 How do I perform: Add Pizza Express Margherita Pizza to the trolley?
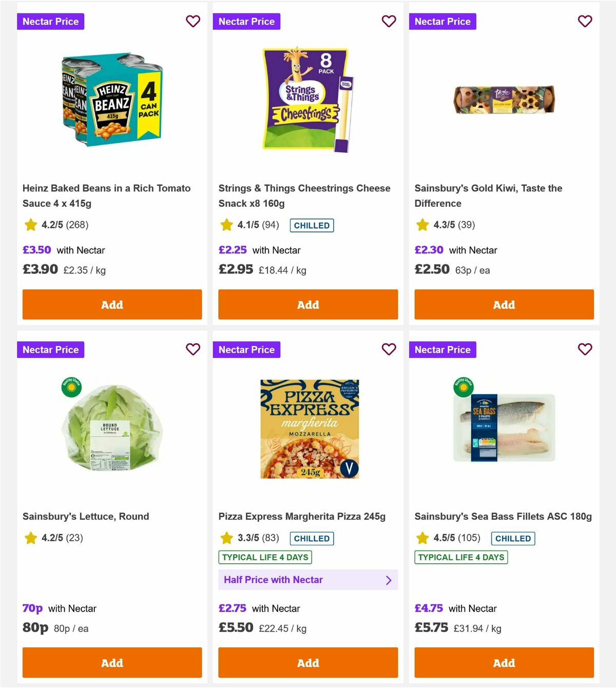(307, 663)
